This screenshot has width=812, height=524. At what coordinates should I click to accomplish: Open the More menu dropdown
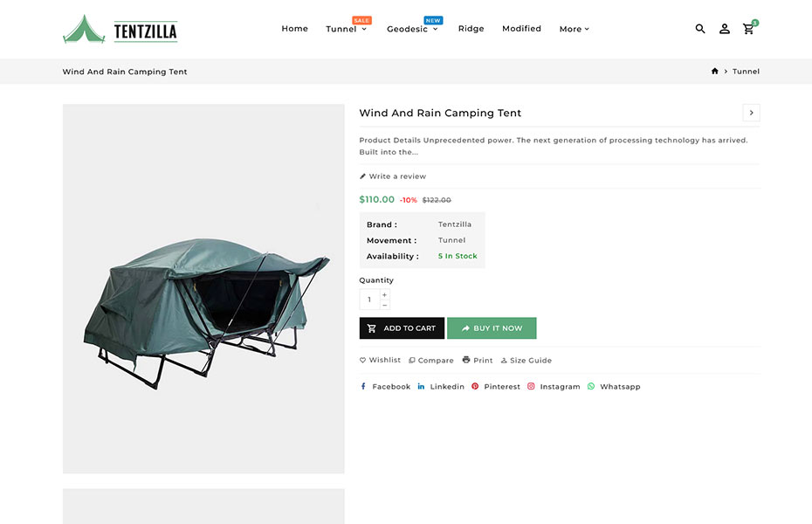[574, 30]
